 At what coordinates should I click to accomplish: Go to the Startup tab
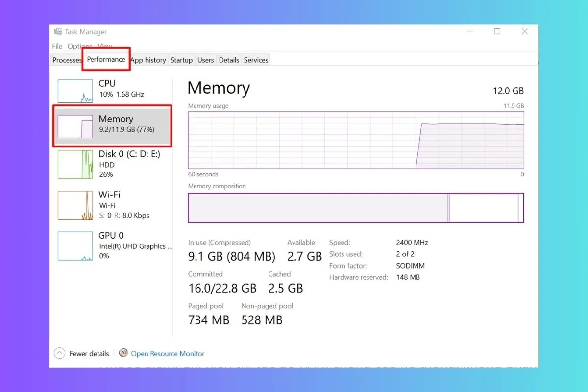click(181, 60)
